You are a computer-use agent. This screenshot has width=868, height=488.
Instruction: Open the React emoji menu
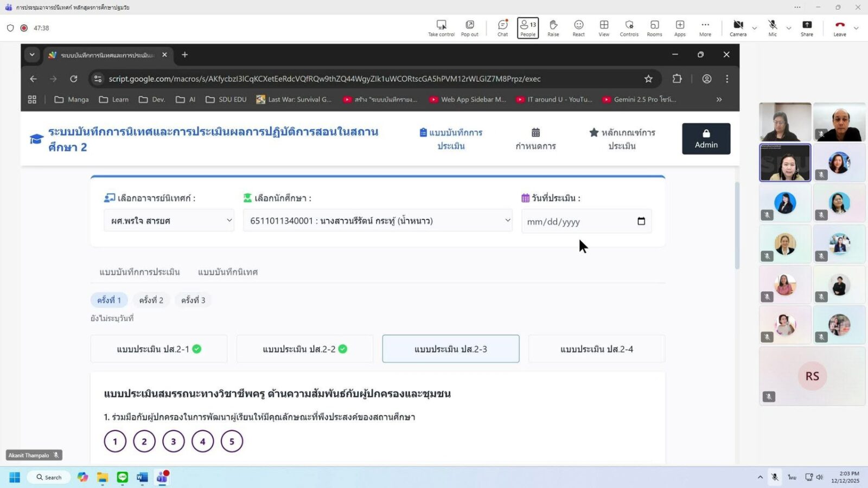click(x=578, y=28)
